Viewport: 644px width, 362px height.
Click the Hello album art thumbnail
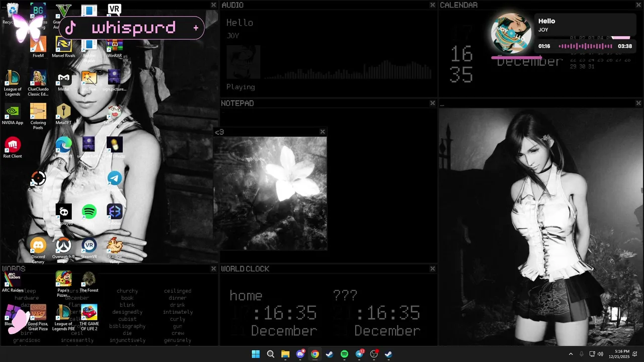coord(511,34)
